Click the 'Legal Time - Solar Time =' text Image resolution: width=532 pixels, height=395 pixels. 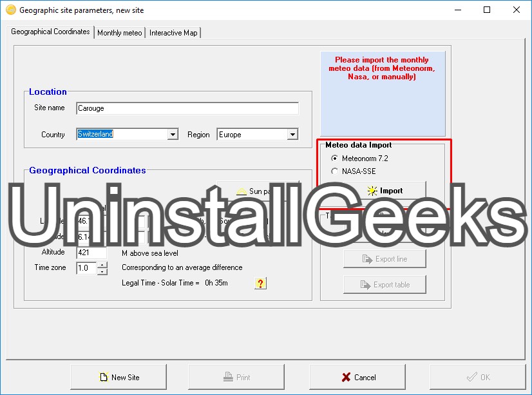(x=160, y=283)
